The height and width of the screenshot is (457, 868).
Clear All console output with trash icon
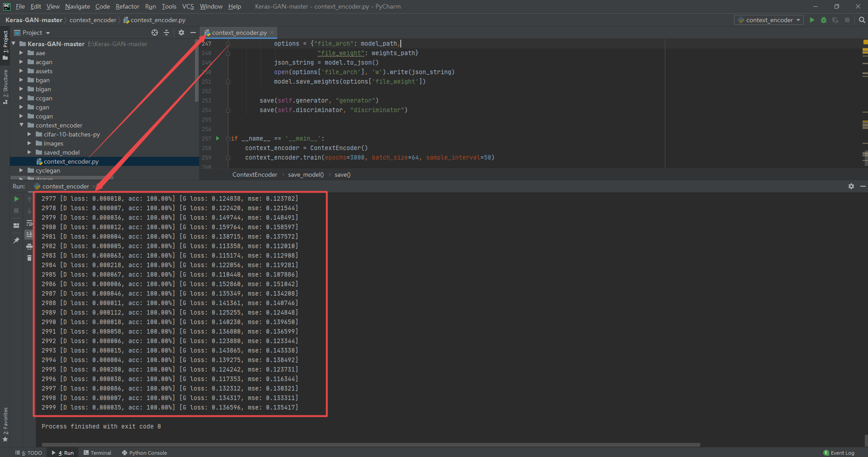tap(29, 258)
